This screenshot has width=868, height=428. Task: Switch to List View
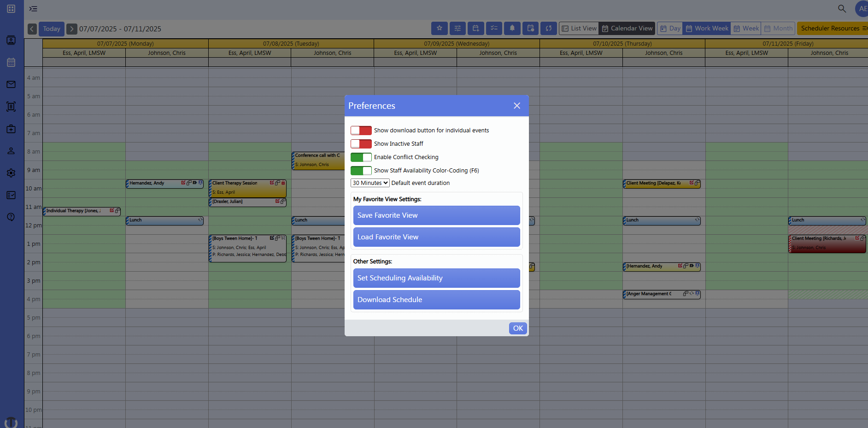pos(579,28)
